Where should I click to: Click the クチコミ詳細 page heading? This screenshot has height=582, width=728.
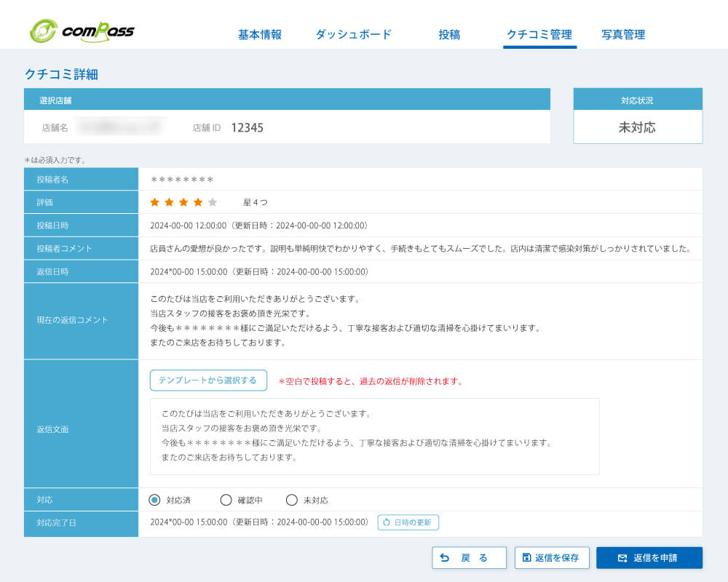[x=61, y=74]
